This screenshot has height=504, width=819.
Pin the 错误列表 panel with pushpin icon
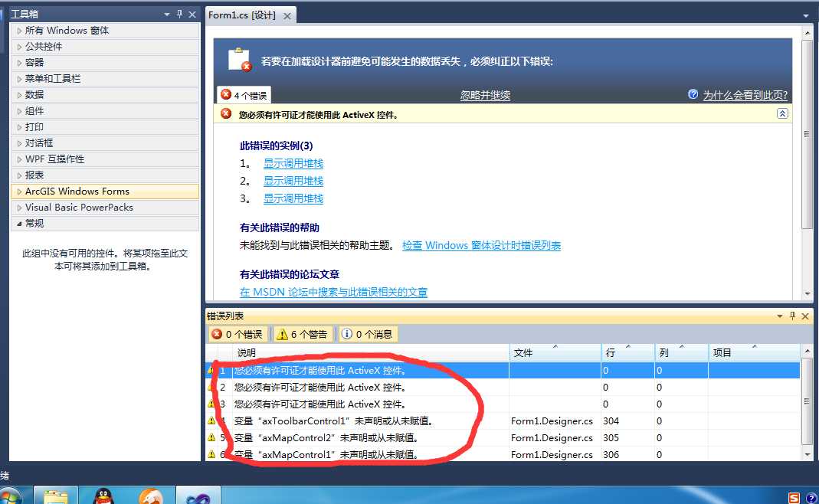(x=792, y=316)
